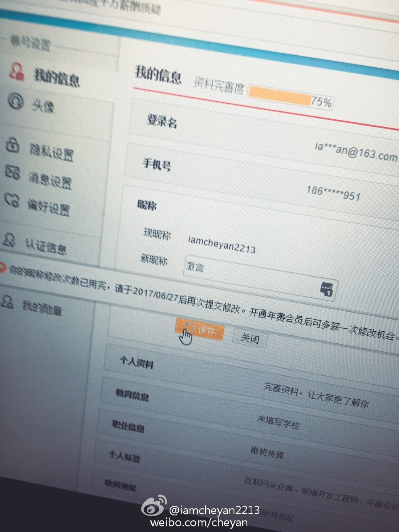Click the input-method icon in nickname field

pyautogui.click(x=327, y=288)
